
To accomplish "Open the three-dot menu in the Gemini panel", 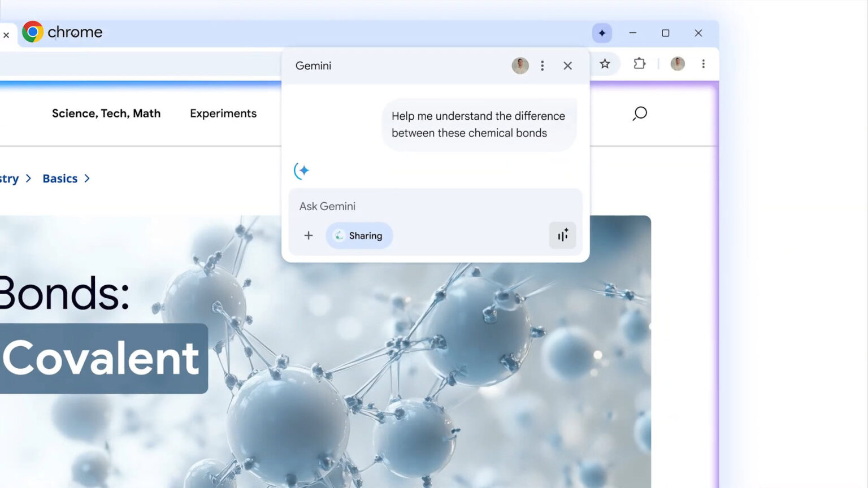I will click(542, 66).
